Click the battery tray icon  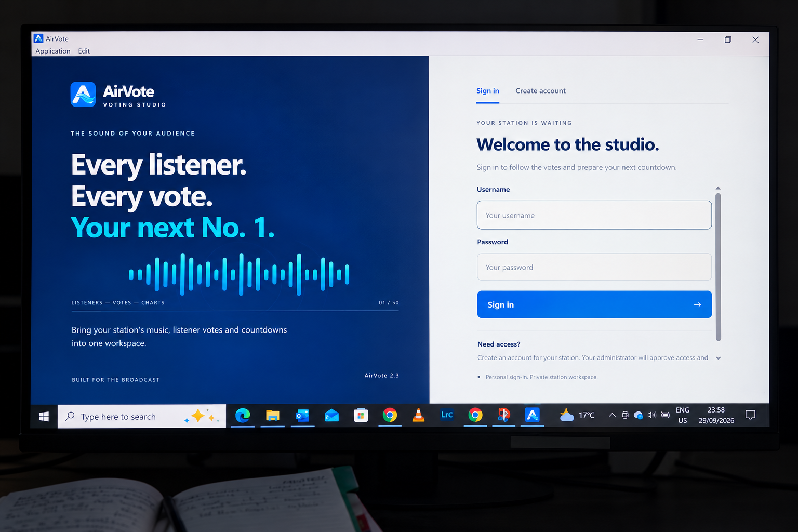(x=665, y=415)
